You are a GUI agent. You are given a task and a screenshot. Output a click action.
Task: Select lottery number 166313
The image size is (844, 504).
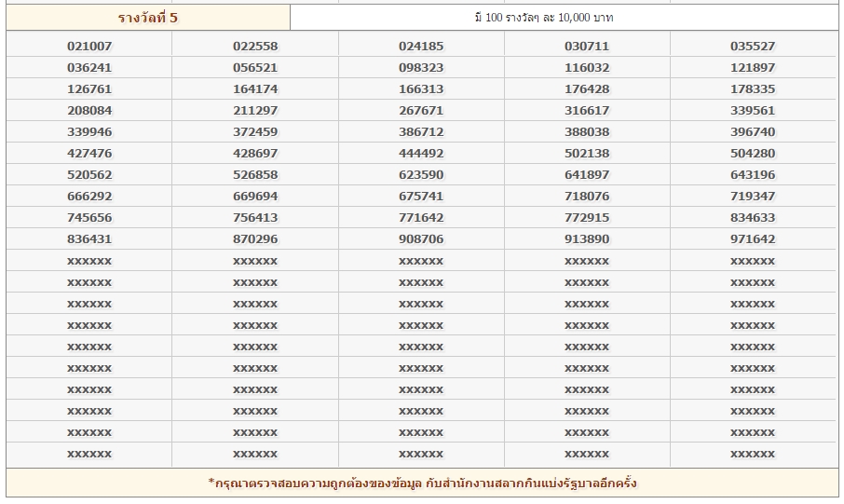(421, 89)
